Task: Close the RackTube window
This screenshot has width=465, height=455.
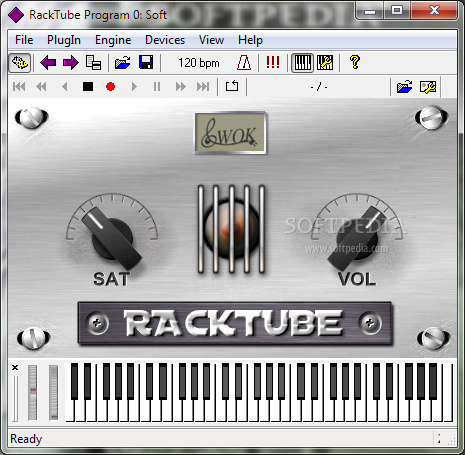Action: (434, 11)
